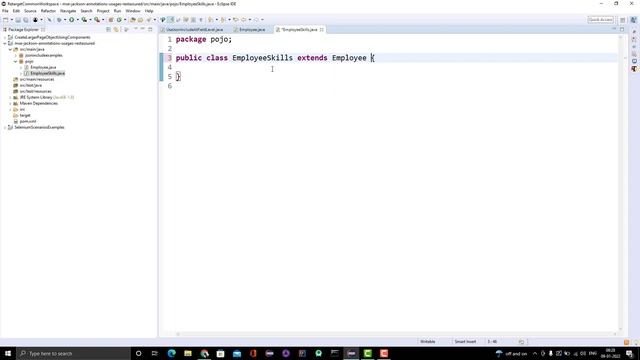Select src/test/java folder
The width and height of the screenshot is (640, 360).
pos(31,85)
